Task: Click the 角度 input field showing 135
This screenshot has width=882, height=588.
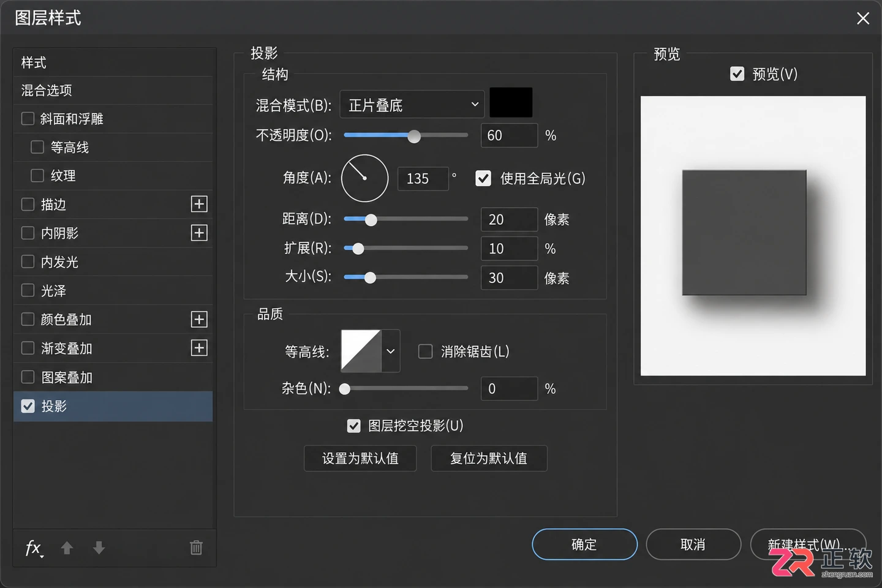Action: pyautogui.click(x=423, y=178)
